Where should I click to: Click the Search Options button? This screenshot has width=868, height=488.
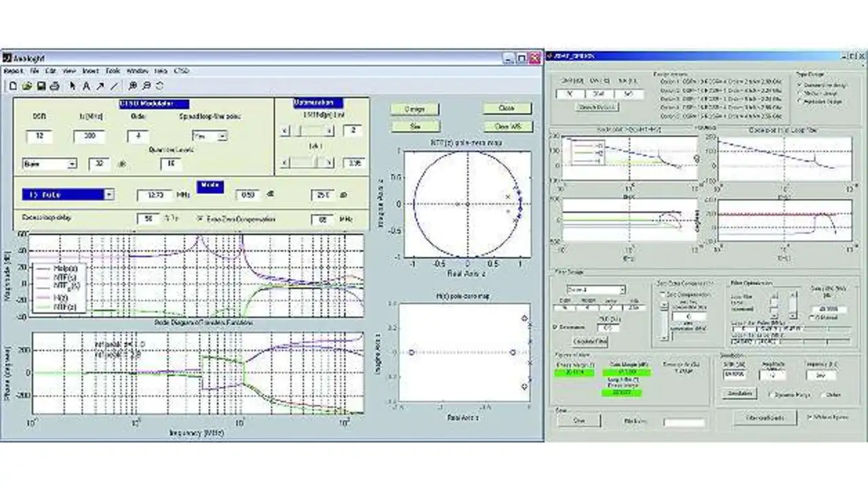[x=597, y=107]
